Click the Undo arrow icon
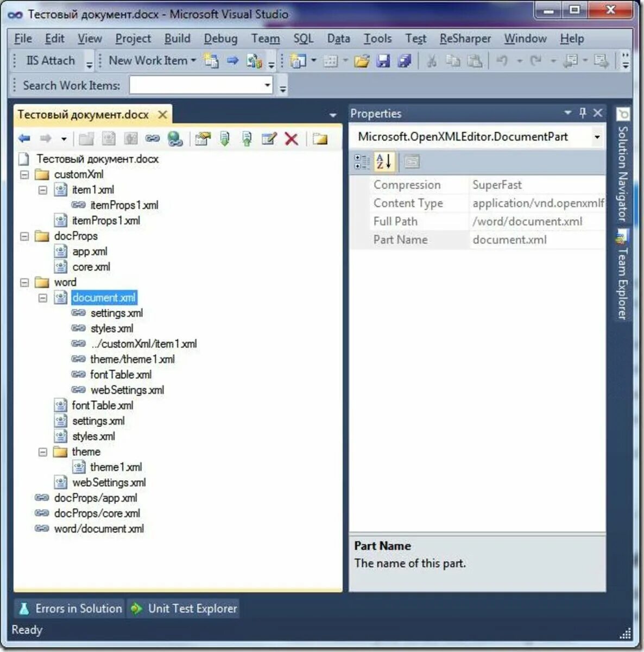 coord(502,61)
